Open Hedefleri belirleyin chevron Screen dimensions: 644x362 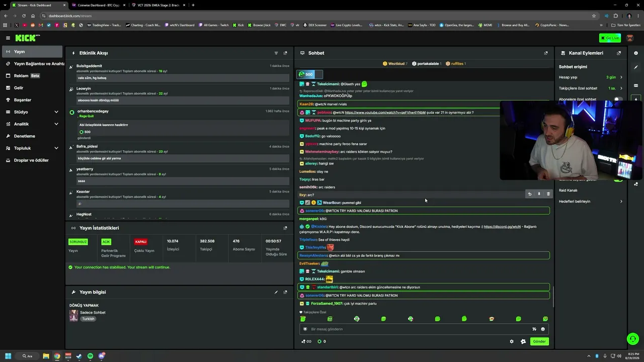(621, 202)
